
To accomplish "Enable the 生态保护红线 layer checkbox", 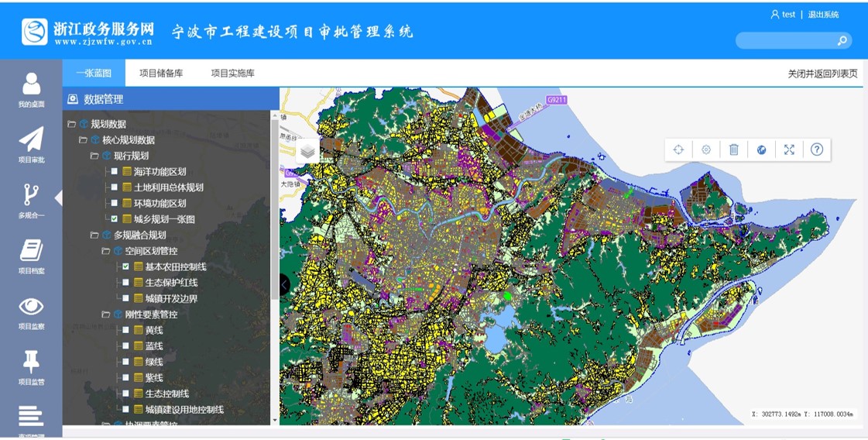I will 126,283.
